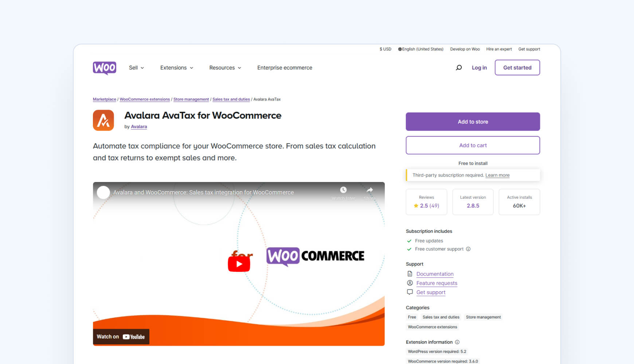Viewport: 634px width, 364px height.
Task: Select the Free category tag
Action: (412, 317)
